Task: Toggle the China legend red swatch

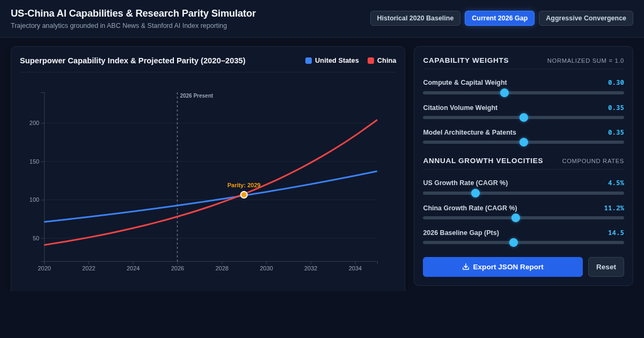Action: (371, 61)
